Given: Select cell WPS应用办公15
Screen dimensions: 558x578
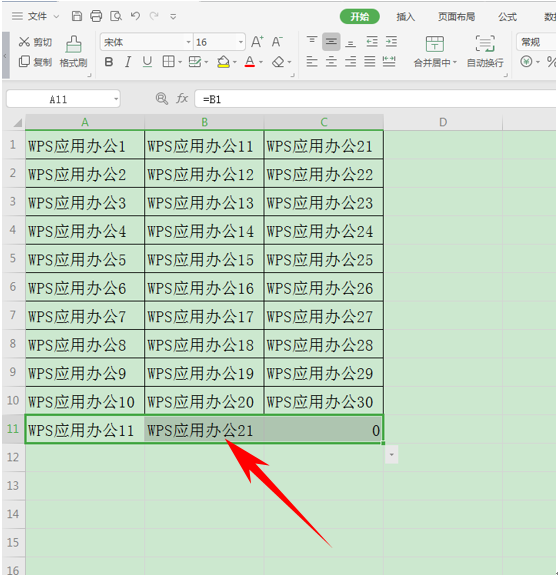Looking at the screenshot, I should coord(204,259).
